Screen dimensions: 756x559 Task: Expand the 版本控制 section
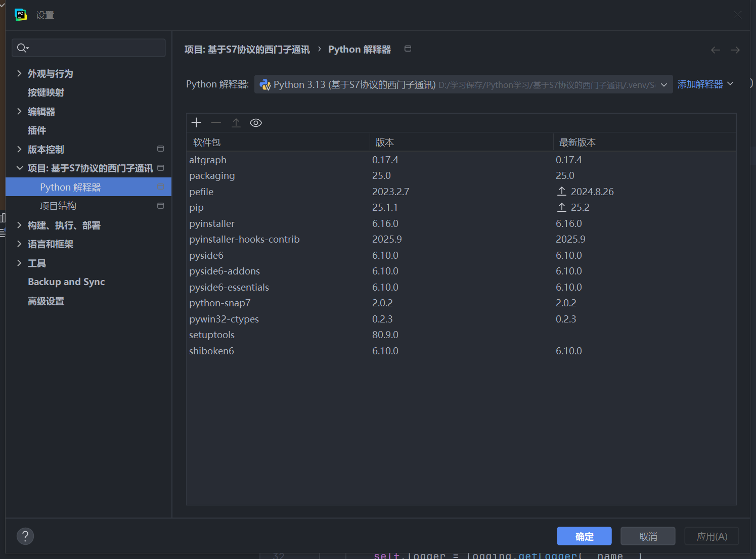click(x=19, y=149)
